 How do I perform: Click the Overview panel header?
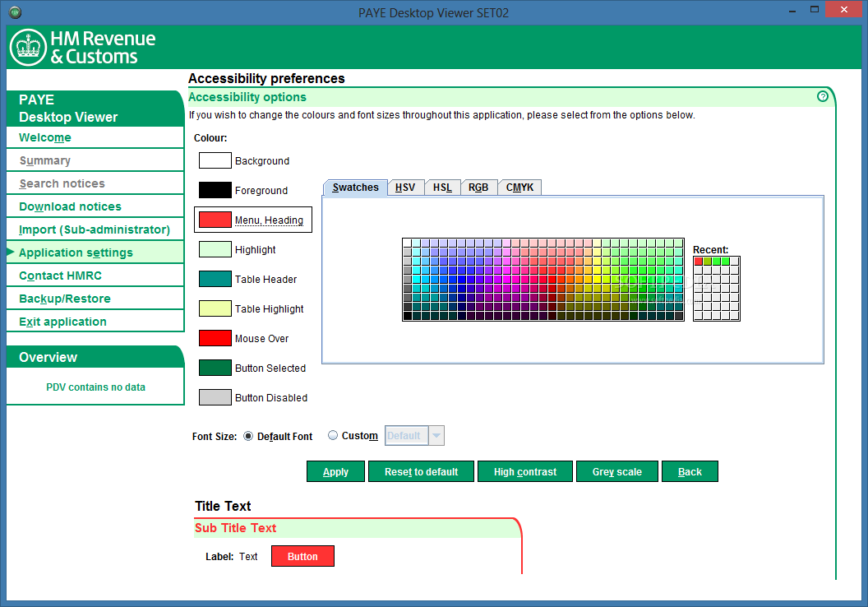click(x=95, y=357)
